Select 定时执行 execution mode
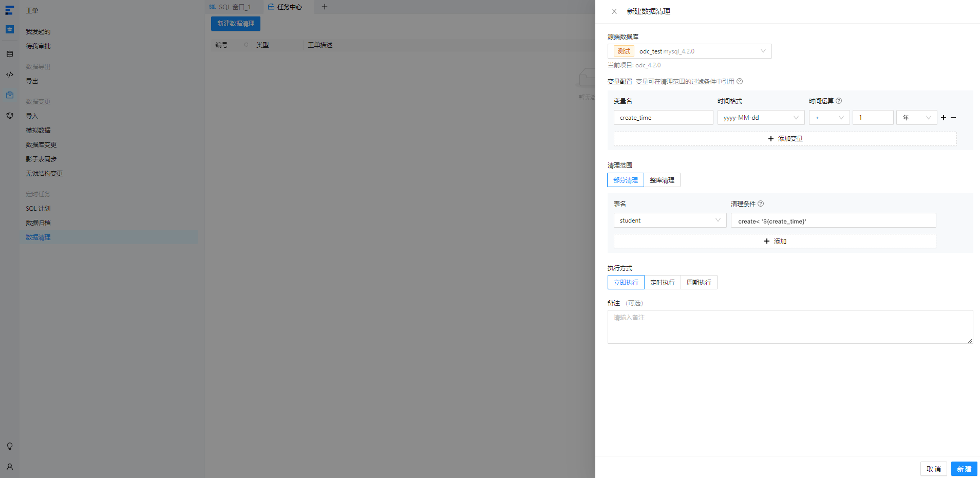The width and height of the screenshot is (980, 478). click(663, 282)
